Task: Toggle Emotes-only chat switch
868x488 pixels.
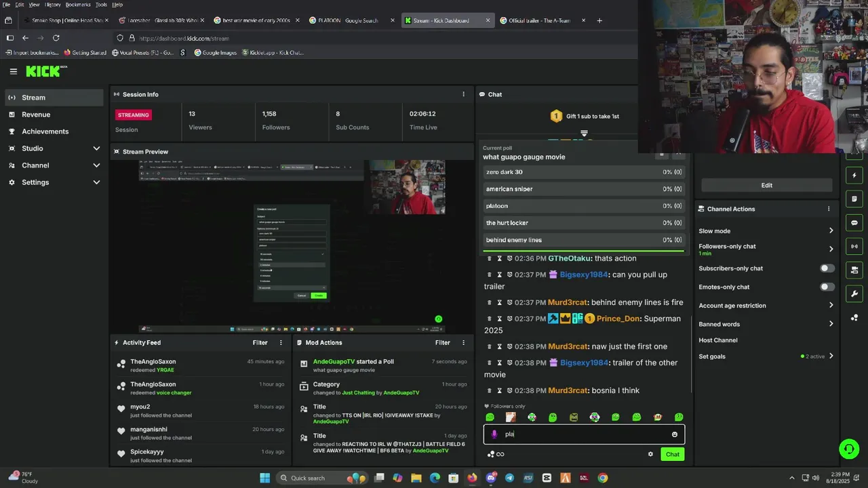Action: tap(827, 287)
